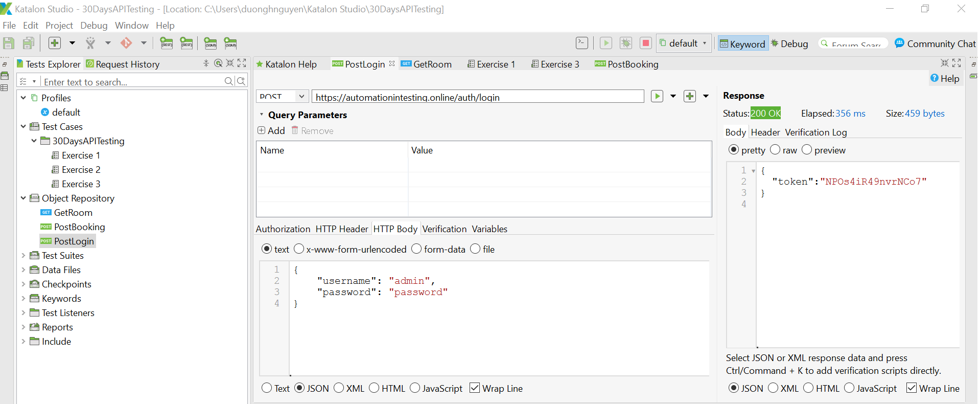Add a query parameter with Add button
The height and width of the screenshot is (404, 980).
(x=271, y=130)
